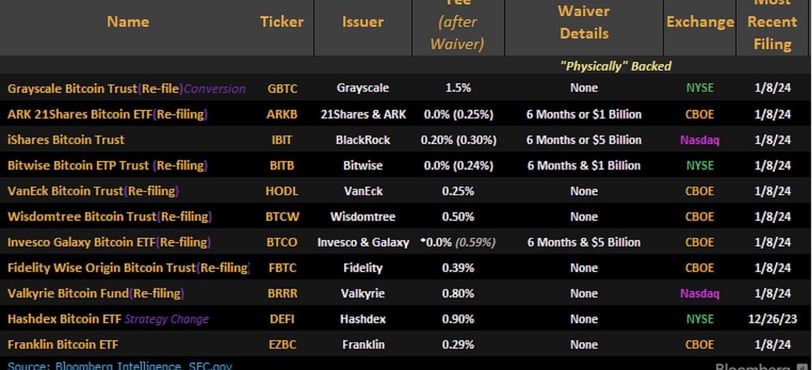This screenshot has width=812, height=370.
Task: Click the Invesco & Galaxy issuer cell
Action: coord(363,242)
